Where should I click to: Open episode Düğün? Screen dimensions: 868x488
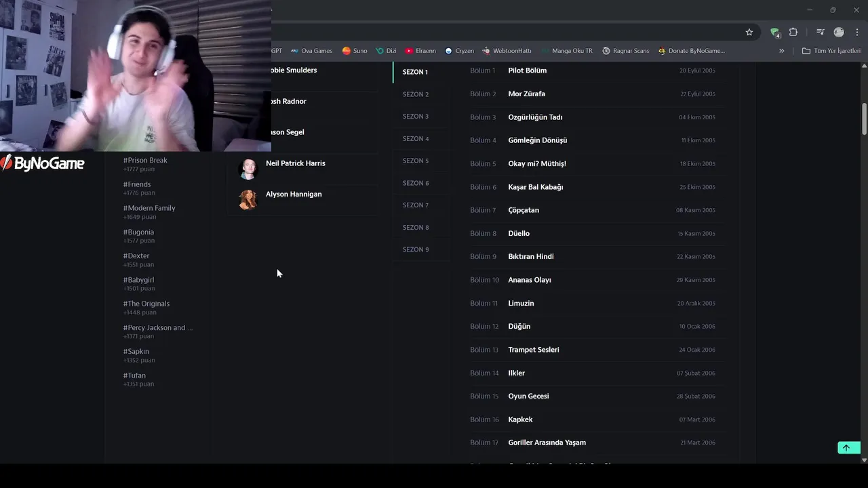[x=519, y=326]
